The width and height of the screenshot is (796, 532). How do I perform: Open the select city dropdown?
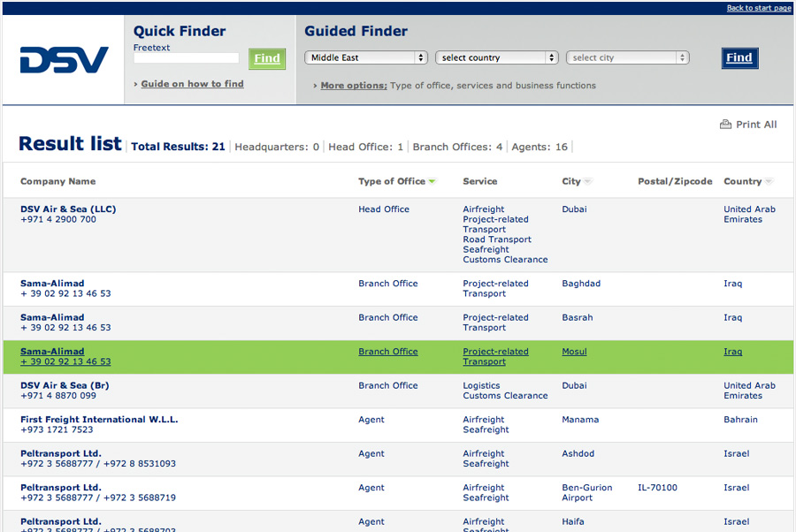point(627,57)
